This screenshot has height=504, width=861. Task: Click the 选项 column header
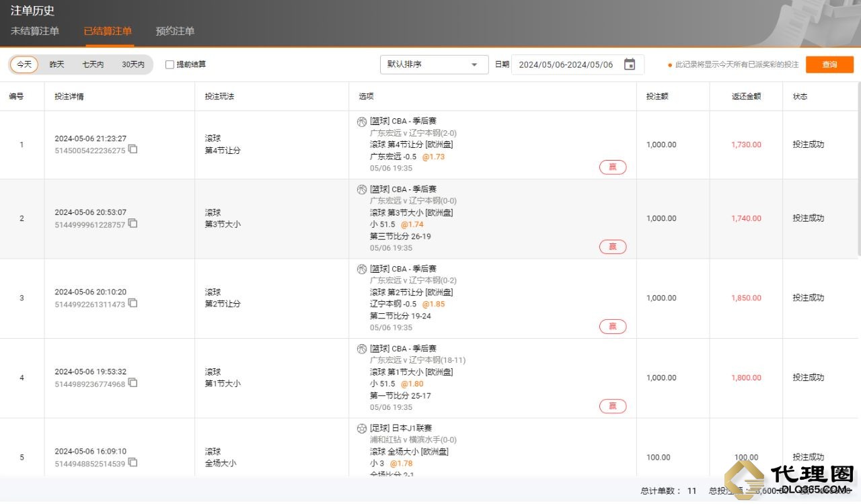pyautogui.click(x=367, y=97)
